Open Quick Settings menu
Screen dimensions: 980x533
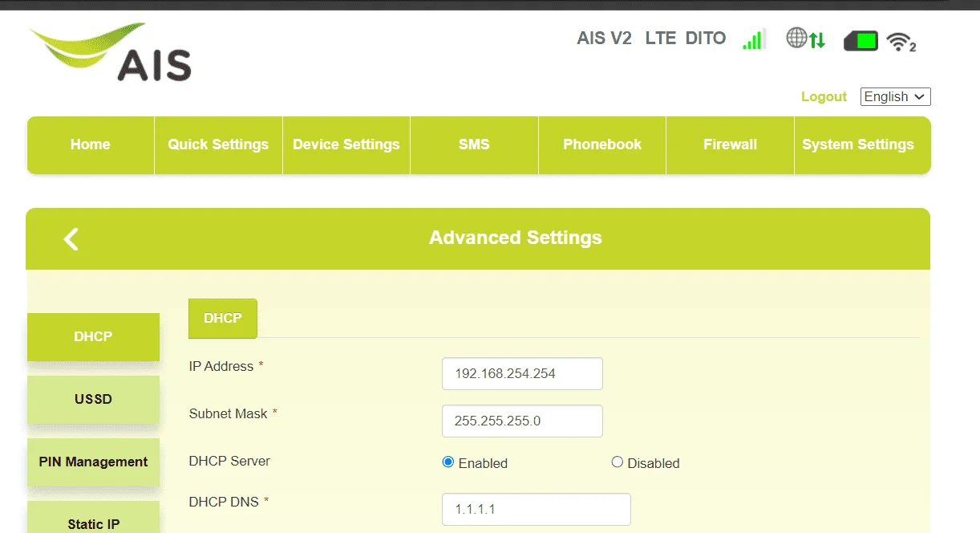pos(218,145)
